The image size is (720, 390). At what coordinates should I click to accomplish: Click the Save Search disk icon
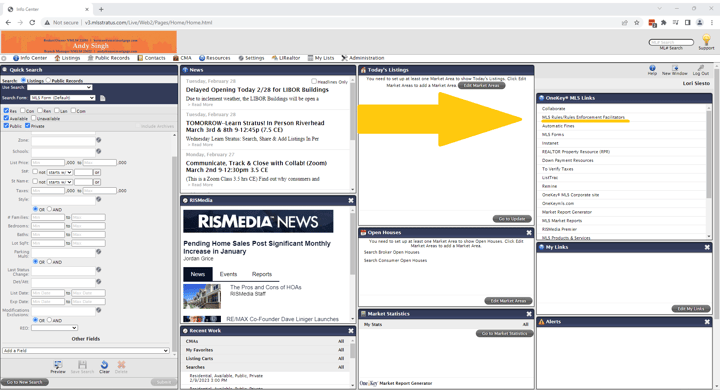[82, 365]
